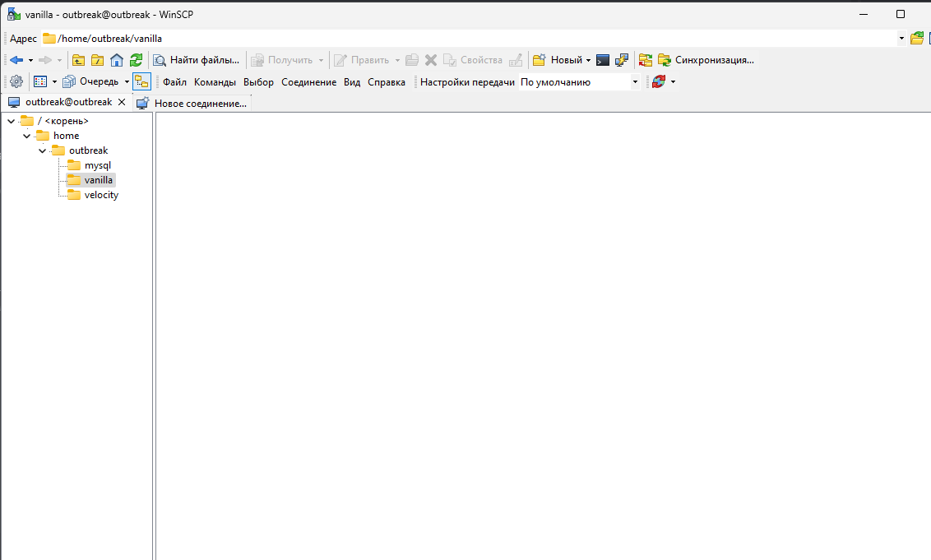The width and height of the screenshot is (931, 560).
Task: Click the address path field /home/outbreak/vanilla
Action: 469,38
